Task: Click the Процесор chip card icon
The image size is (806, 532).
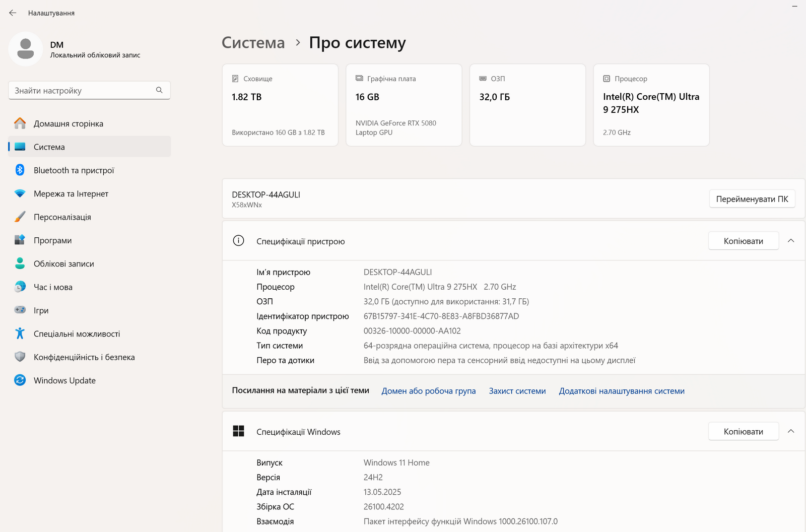Action: pos(607,79)
